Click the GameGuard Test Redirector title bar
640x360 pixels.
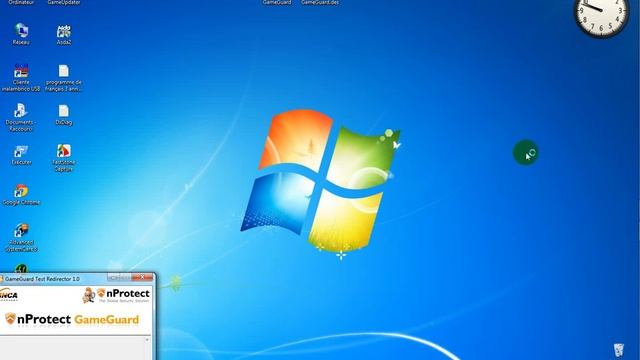click(53, 279)
